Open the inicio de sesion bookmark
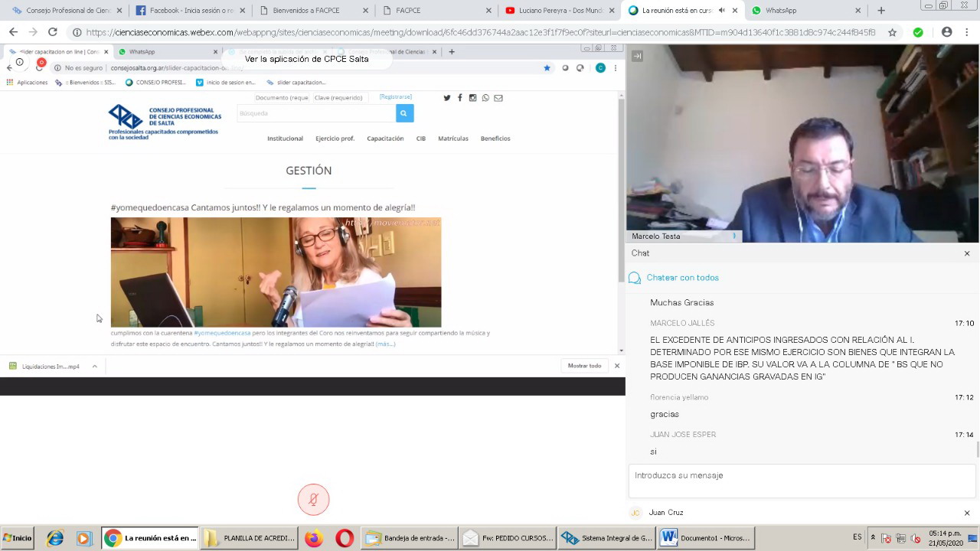This screenshot has height=551, width=980. (226, 82)
